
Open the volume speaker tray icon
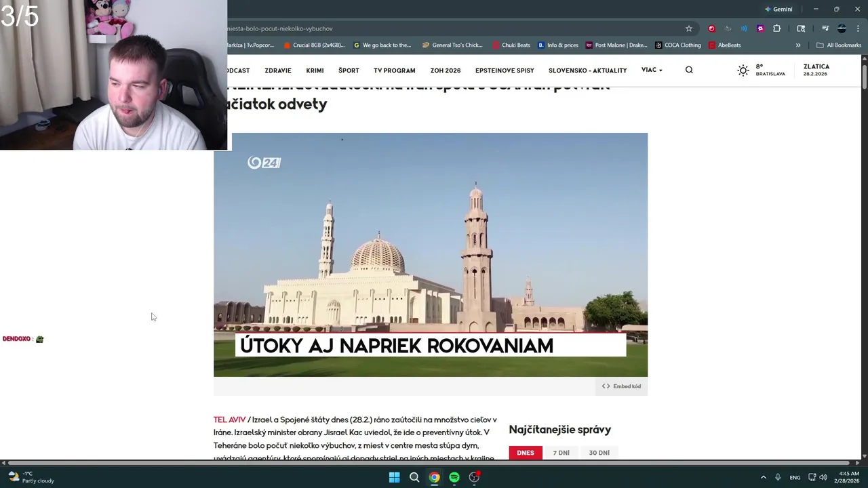(823, 477)
